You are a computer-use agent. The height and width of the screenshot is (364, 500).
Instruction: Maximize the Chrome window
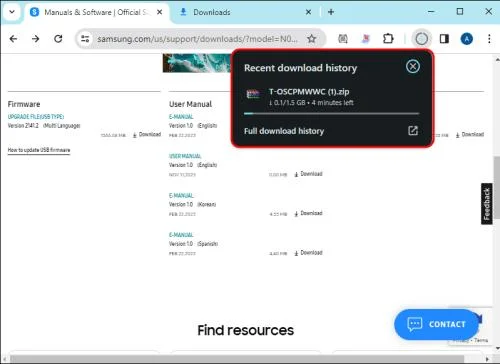(460, 12)
